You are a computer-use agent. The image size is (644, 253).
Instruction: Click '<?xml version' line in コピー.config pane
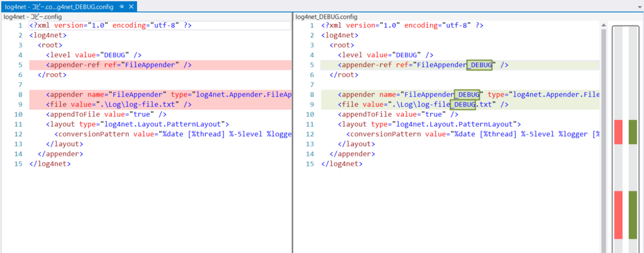pyautogui.click(x=111, y=25)
